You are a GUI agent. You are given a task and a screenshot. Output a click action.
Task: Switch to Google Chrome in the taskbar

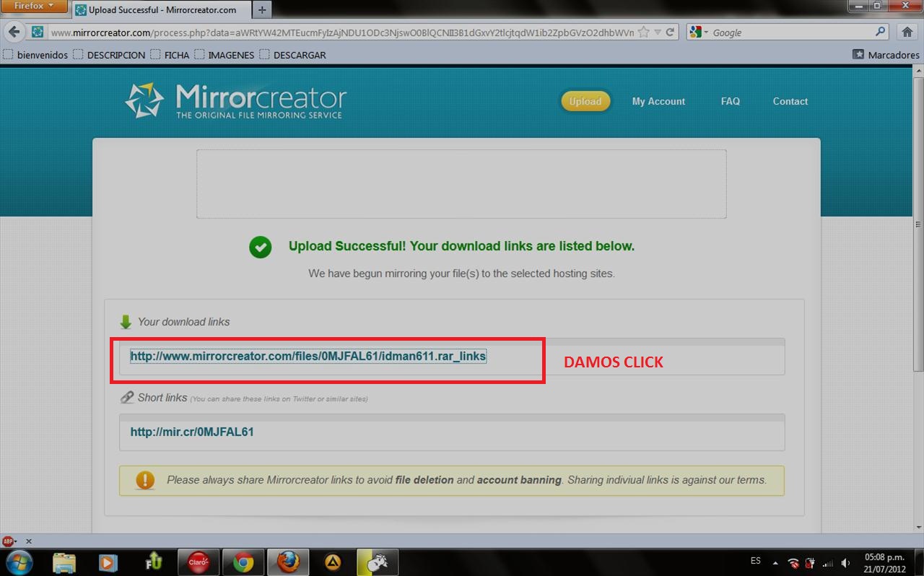click(243, 562)
